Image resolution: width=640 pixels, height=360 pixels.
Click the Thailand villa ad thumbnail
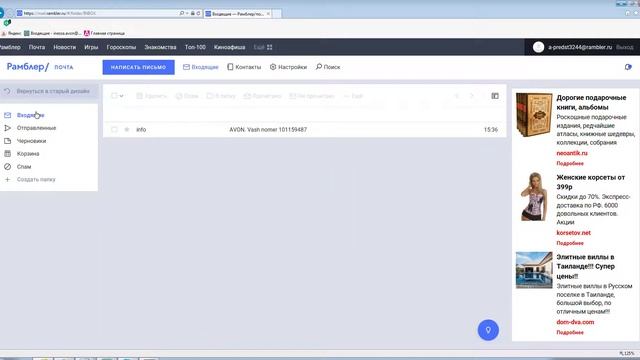coord(534,270)
